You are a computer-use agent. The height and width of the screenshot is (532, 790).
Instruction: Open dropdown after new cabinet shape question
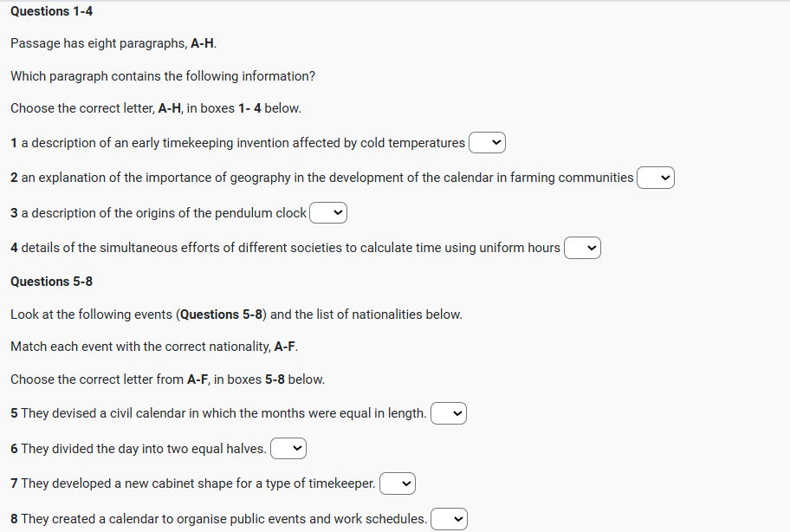[x=398, y=483]
